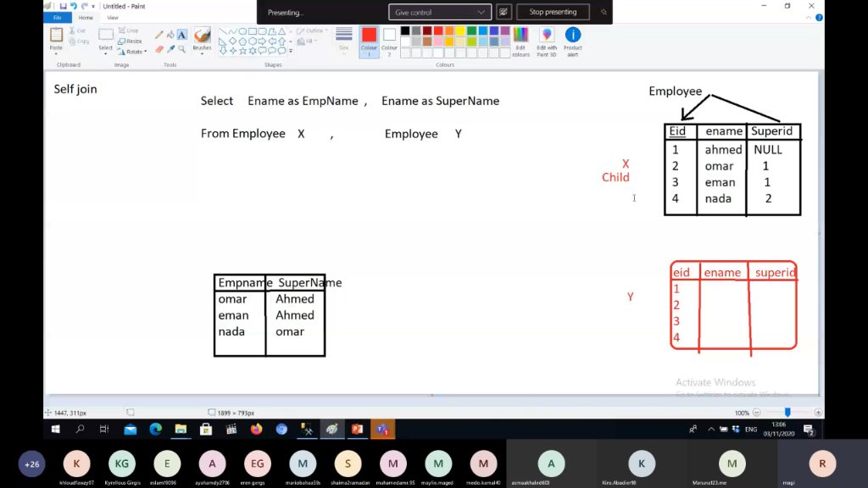Choose the Triangle shape
The height and width of the screenshot is (488, 868).
coord(282,31)
